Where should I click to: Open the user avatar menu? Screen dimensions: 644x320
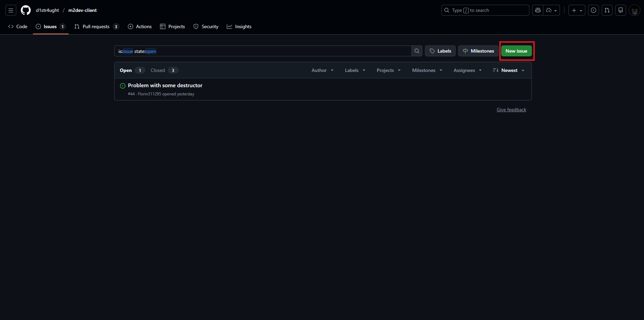[x=634, y=11]
